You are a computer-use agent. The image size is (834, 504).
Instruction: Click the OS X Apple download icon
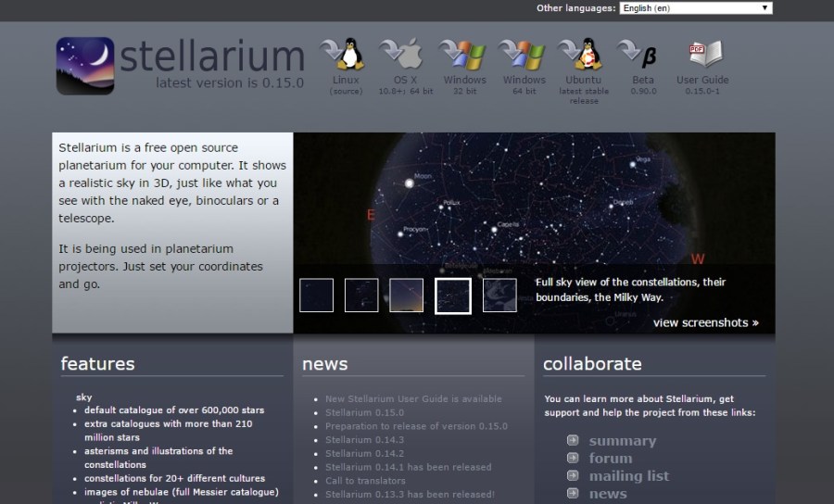[x=401, y=55]
